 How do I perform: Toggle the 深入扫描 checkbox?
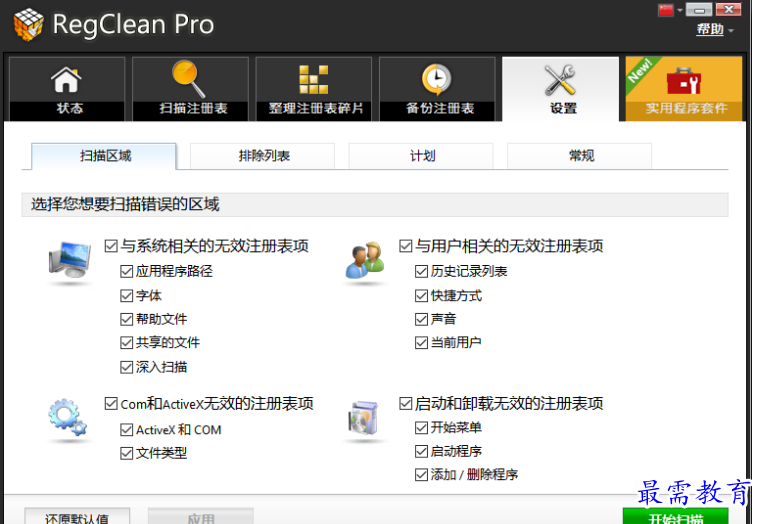coord(126,367)
